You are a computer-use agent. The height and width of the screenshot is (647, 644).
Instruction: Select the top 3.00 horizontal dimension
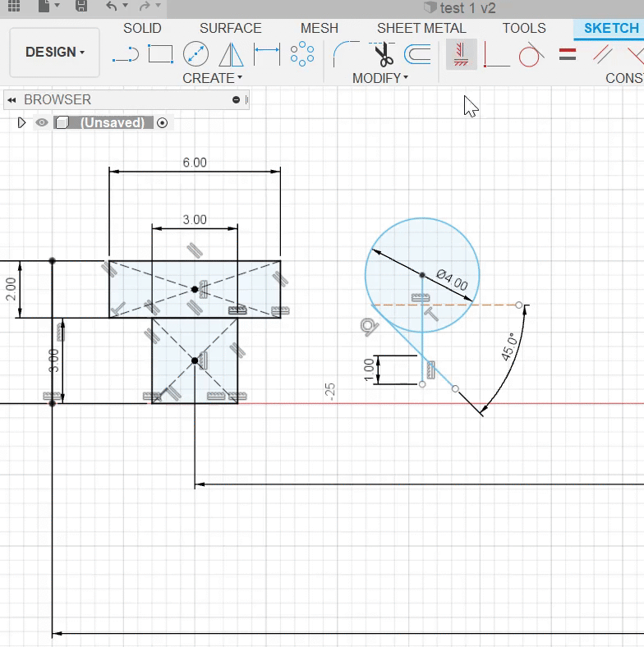coord(195,219)
